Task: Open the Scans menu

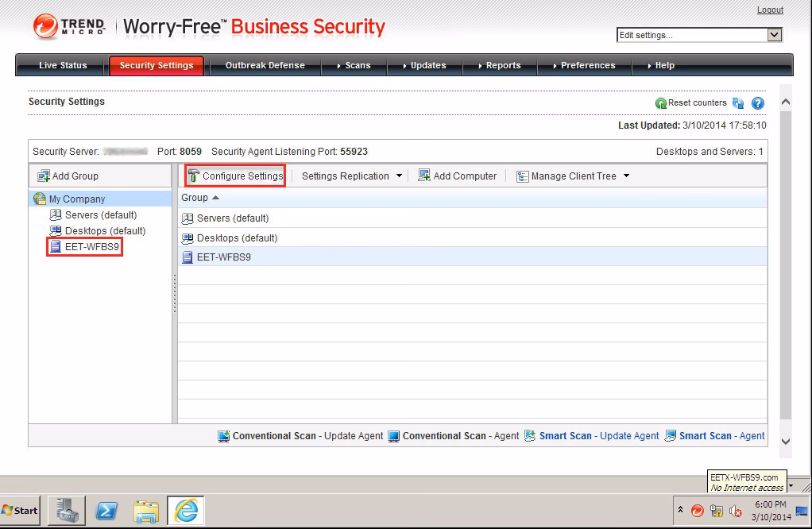Action: coord(354,65)
